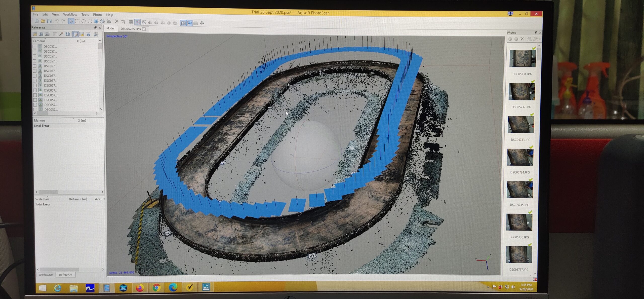Toggle Show Aligned Chunks layers button
This screenshot has height=299, width=644.
click(196, 23)
